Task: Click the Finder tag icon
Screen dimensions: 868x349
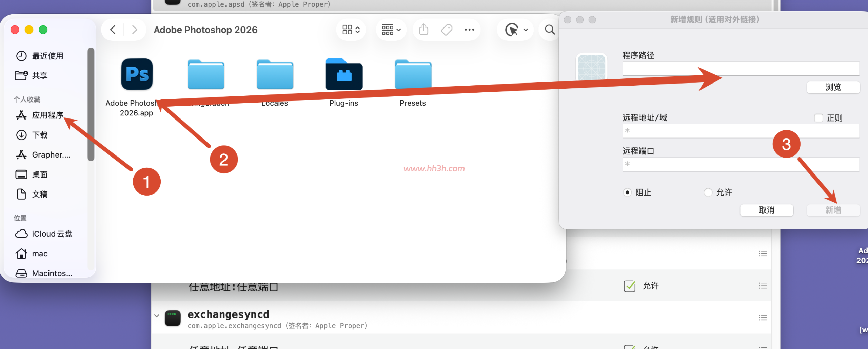Action: [447, 30]
